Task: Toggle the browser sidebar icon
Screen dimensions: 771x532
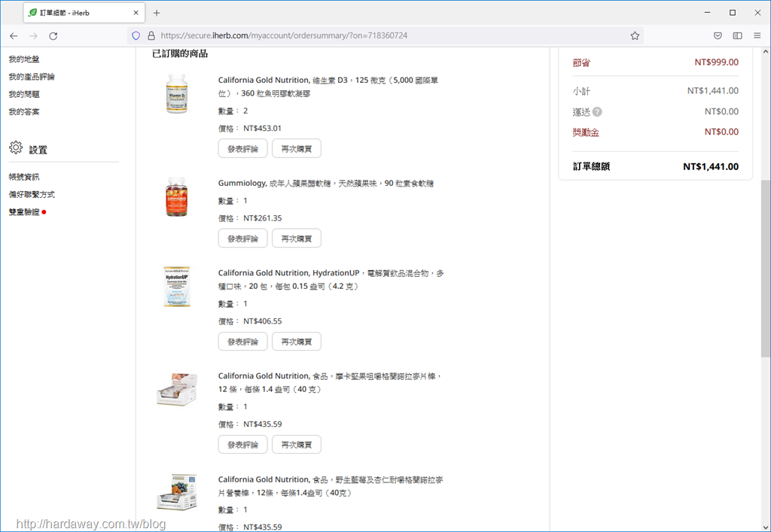Action: pos(737,35)
